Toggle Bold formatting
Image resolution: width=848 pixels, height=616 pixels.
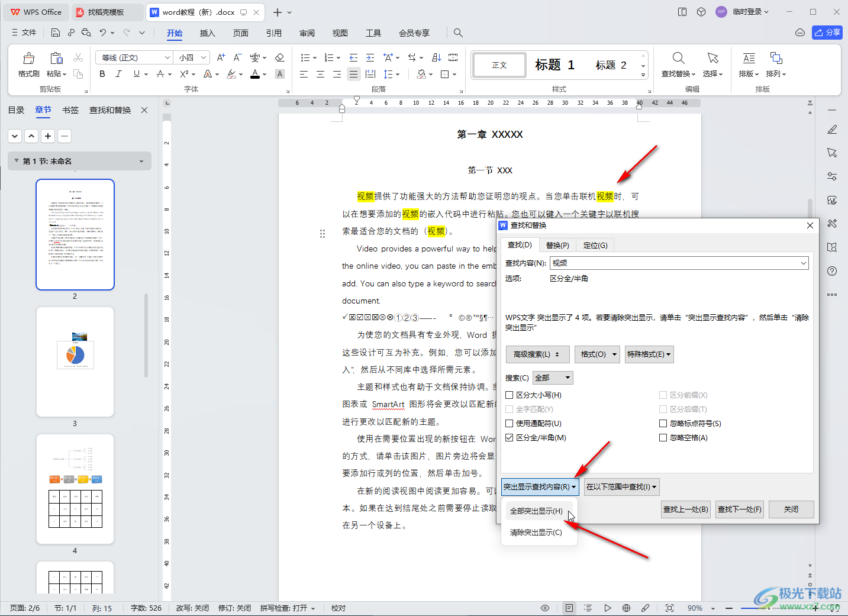coord(102,74)
